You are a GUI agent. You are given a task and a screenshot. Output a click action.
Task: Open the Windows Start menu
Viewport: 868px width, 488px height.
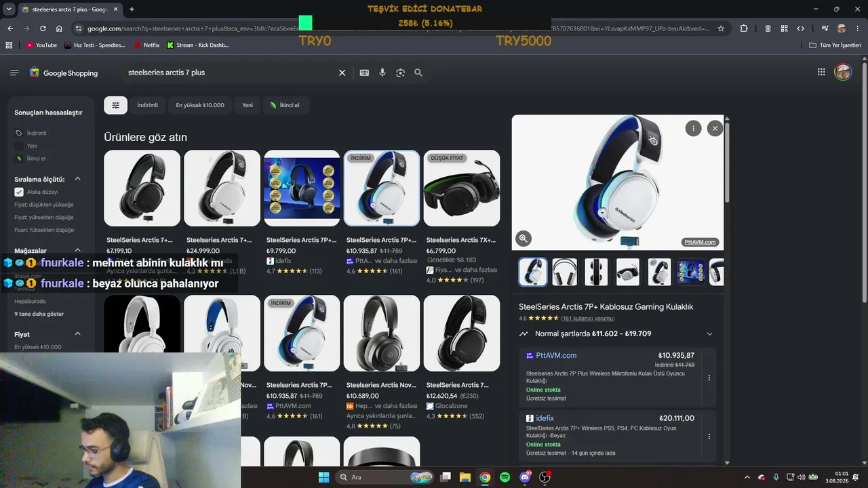pyautogui.click(x=323, y=477)
